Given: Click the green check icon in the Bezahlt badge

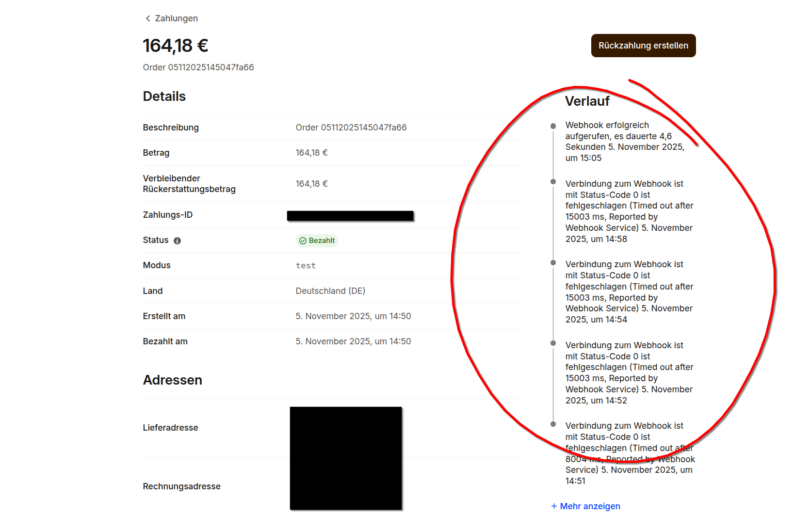Looking at the screenshot, I should (303, 241).
